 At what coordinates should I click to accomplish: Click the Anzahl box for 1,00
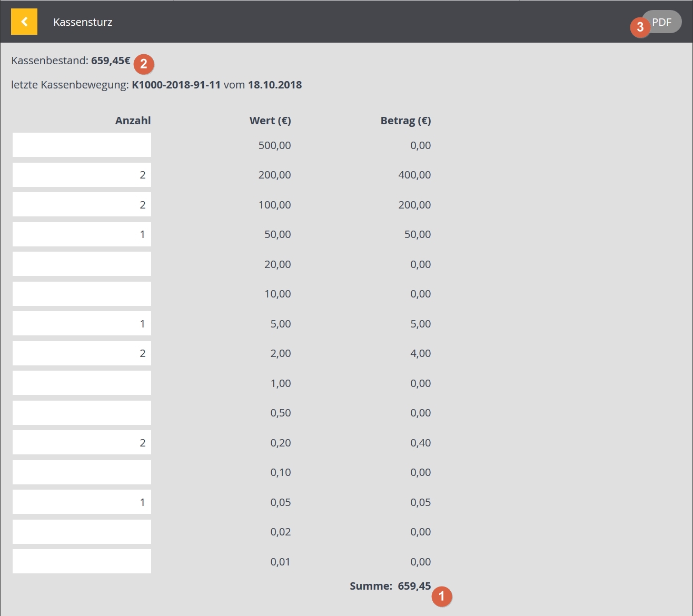point(82,383)
